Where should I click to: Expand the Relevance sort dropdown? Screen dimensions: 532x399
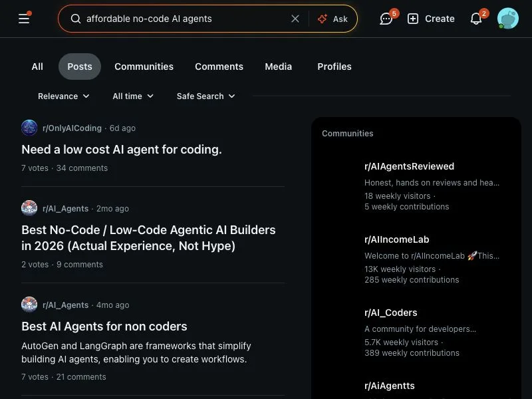[63, 96]
